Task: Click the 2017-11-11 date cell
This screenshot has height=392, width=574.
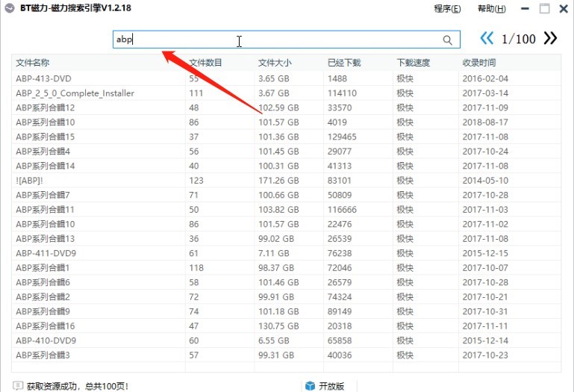Action: pos(485,326)
